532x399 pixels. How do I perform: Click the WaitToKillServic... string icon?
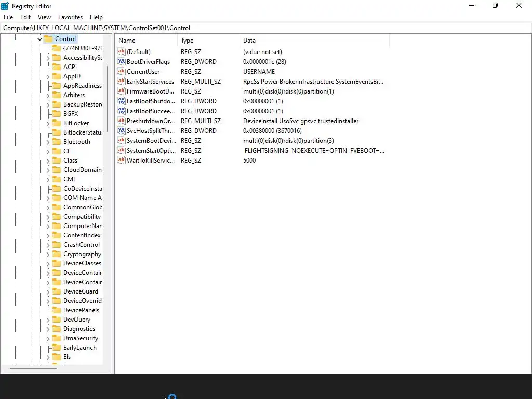pyautogui.click(x=122, y=160)
